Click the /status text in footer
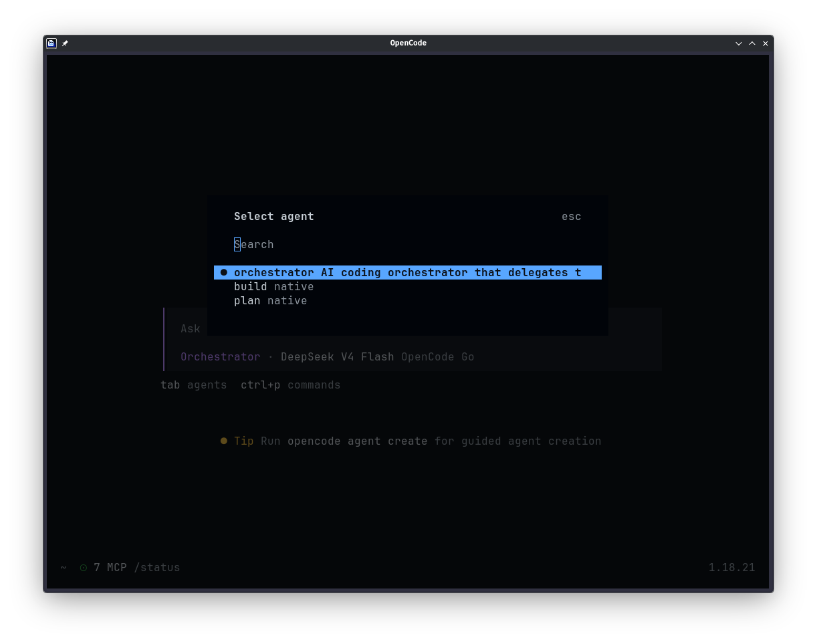This screenshot has height=644, width=817. pyautogui.click(x=157, y=567)
